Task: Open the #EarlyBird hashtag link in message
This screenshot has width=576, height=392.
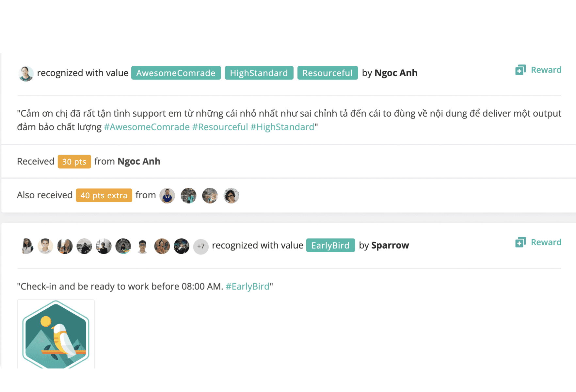Action: click(248, 286)
